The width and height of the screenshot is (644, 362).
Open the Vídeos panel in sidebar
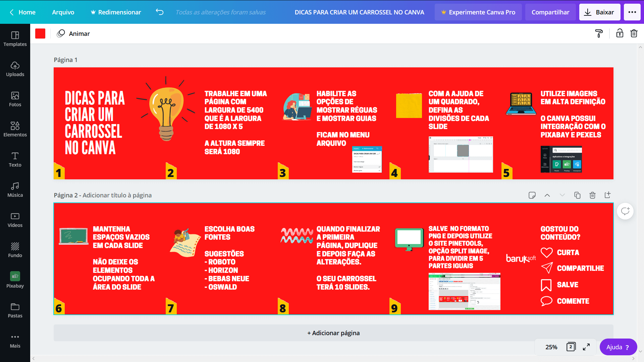click(15, 220)
